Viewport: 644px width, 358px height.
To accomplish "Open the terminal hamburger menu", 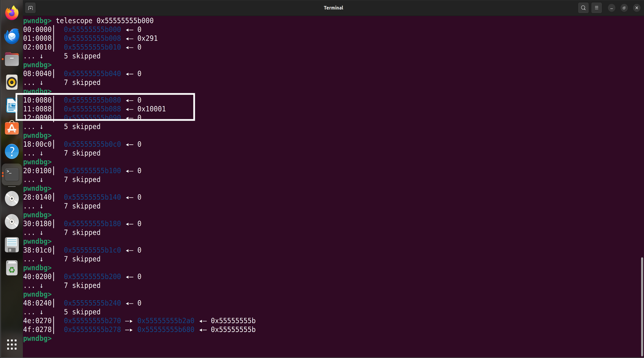I will 597,8.
